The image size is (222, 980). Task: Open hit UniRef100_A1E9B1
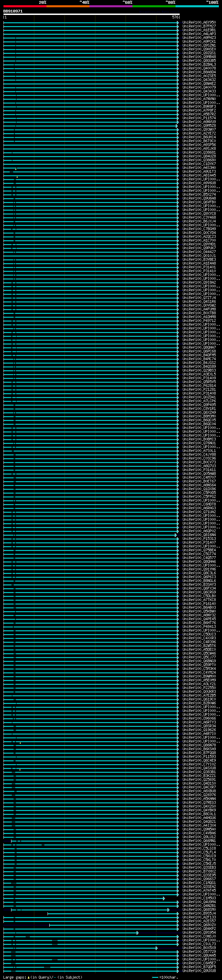click(199, 30)
